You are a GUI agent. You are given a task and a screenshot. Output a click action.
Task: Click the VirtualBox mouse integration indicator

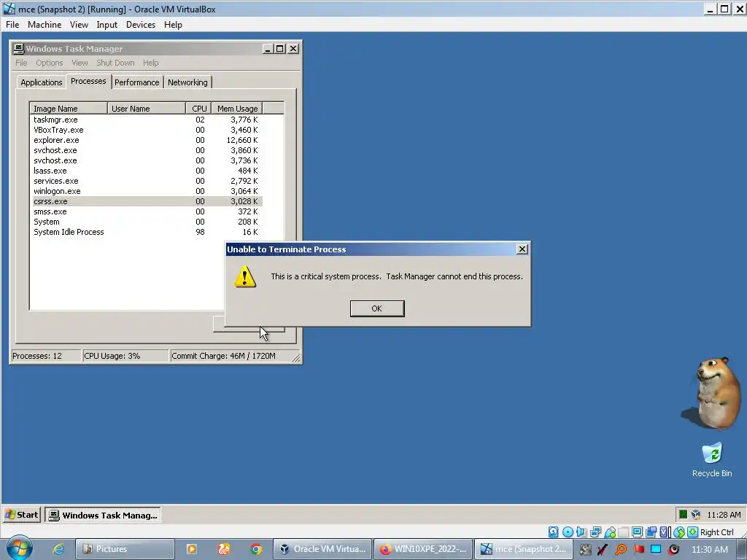click(679, 532)
